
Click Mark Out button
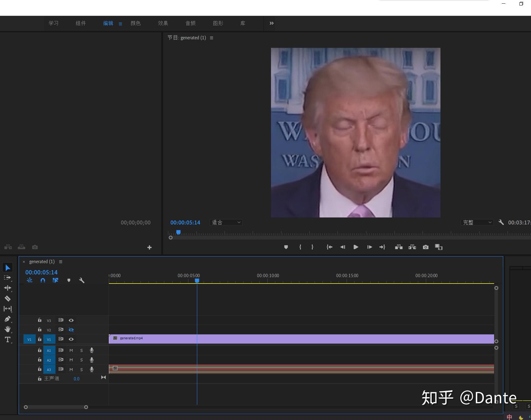(312, 247)
